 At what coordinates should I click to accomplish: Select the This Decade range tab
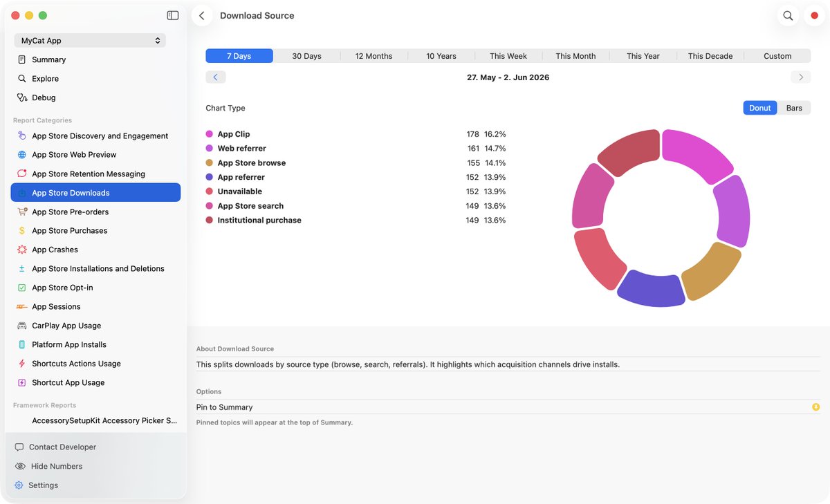pos(710,56)
